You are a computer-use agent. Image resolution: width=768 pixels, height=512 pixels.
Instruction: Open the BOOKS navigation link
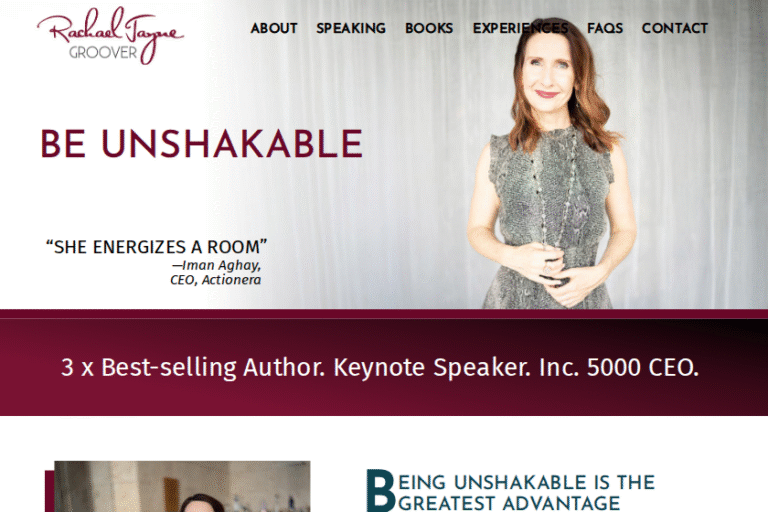[x=429, y=28]
